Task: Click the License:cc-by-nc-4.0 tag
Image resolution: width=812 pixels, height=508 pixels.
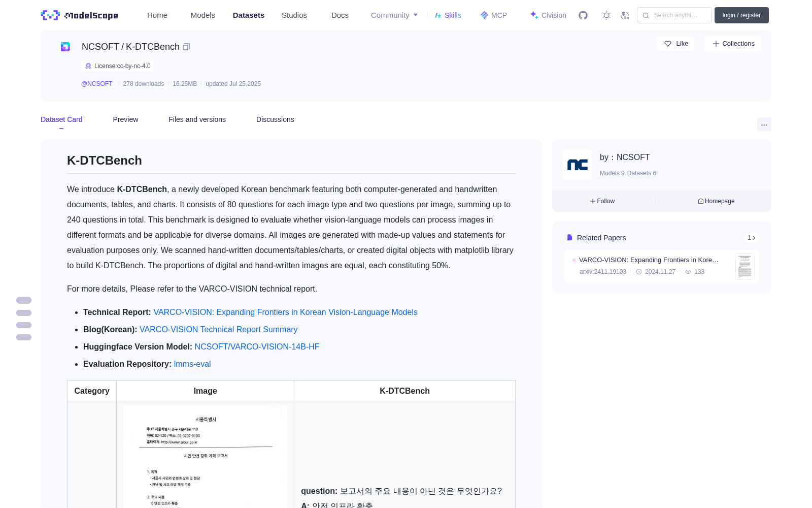Action: click(117, 66)
